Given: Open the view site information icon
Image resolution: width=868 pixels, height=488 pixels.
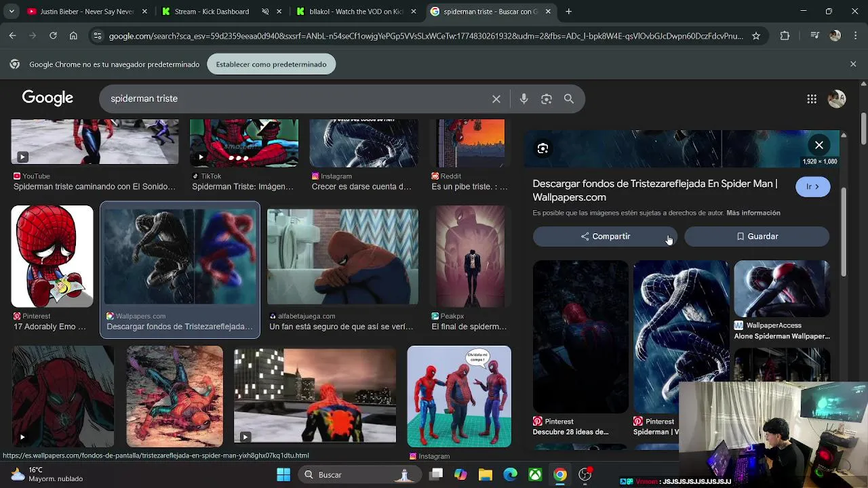Looking at the screenshot, I should (97, 36).
